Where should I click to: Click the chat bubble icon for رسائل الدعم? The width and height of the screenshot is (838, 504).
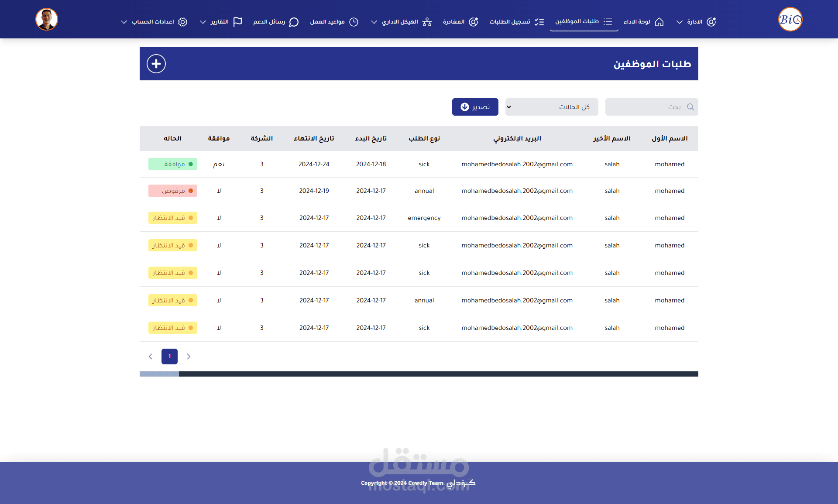point(294,22)
